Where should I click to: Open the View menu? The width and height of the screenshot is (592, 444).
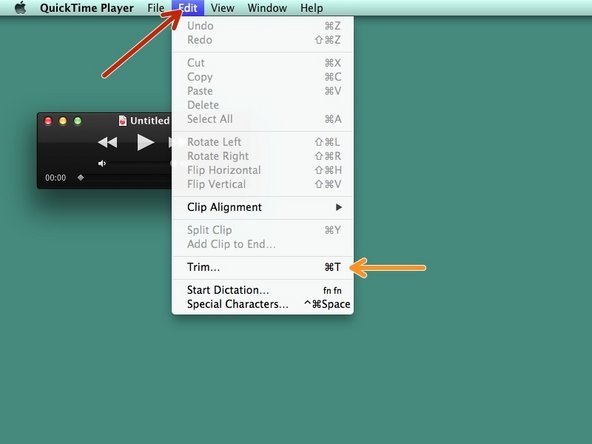(222, 8)
